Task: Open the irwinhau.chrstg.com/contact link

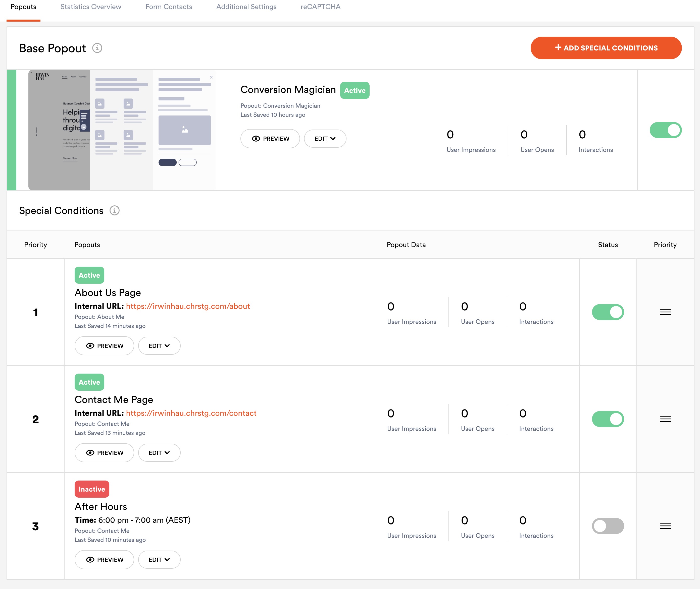Action: click(x=191, y=413)
